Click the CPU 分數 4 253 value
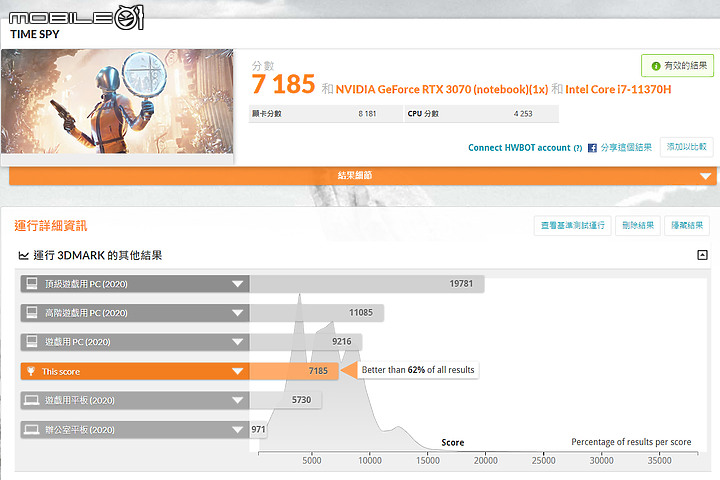720x480 pixels. click(x=523, y=114)
